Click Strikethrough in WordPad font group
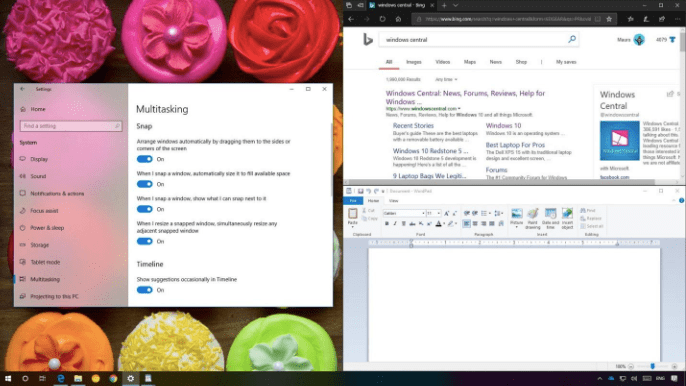Image resolution: width=686 pixels, height=386 pixels. [x=412, y=224]
